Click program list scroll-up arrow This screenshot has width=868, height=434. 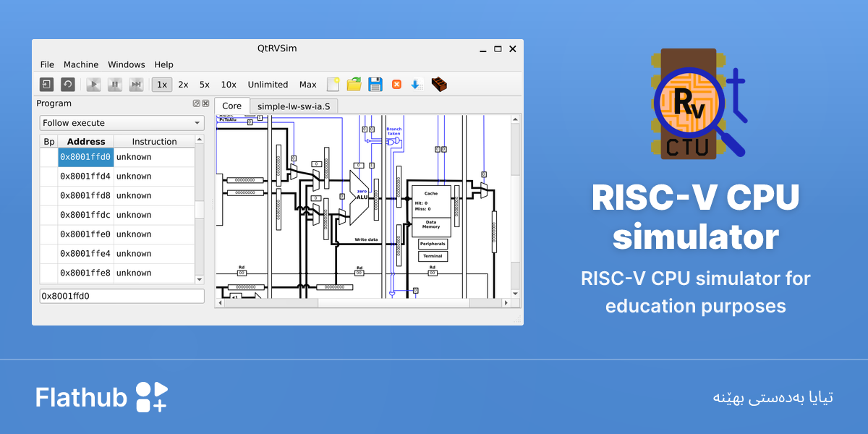pos(200,139)
